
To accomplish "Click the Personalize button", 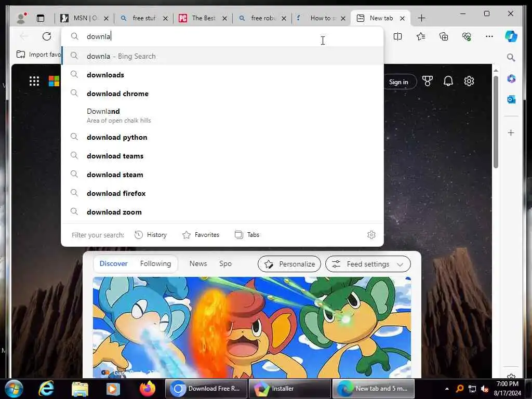I will click(289, 264).
